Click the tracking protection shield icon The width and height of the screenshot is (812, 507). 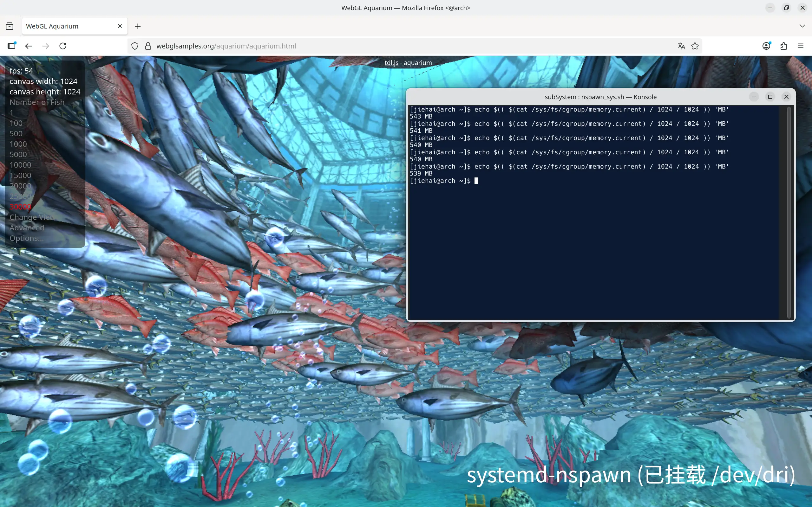[134, 46]
